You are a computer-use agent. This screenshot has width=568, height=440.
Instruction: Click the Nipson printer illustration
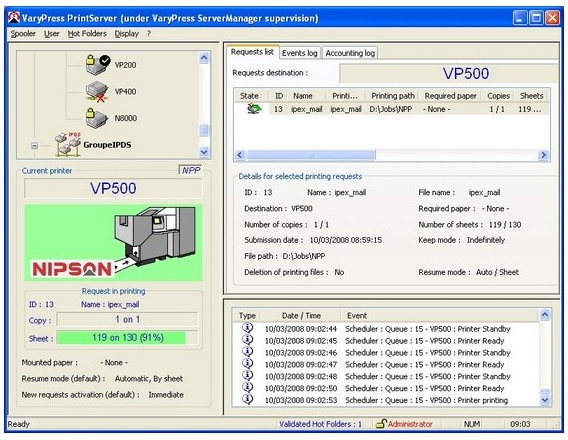[113, 242]
